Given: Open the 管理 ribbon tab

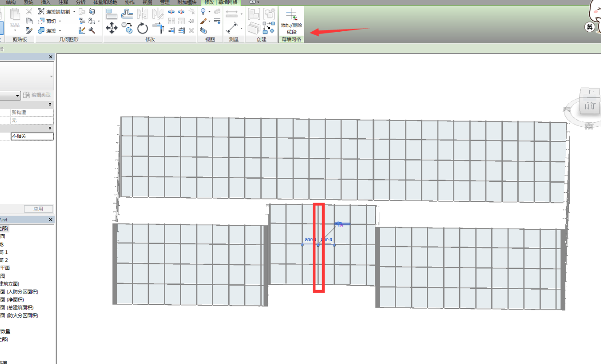Looking at the screenshot, I should 164,2.
